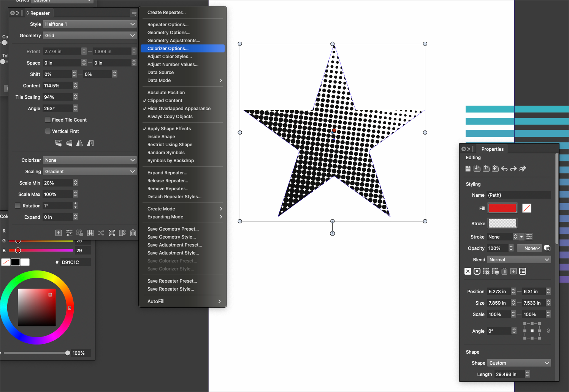
Task: Enable the Fixed Tile Count checkbox
Action: pos(48,120)
